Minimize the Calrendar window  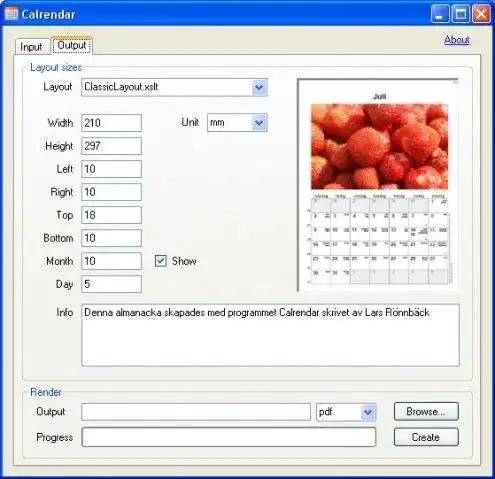(x=440, y=14)
